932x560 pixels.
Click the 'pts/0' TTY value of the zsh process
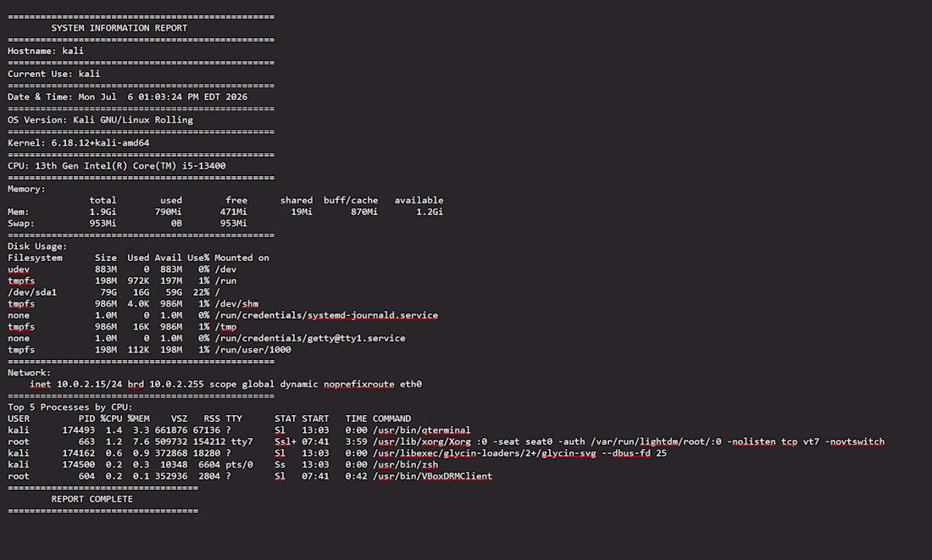239,465
